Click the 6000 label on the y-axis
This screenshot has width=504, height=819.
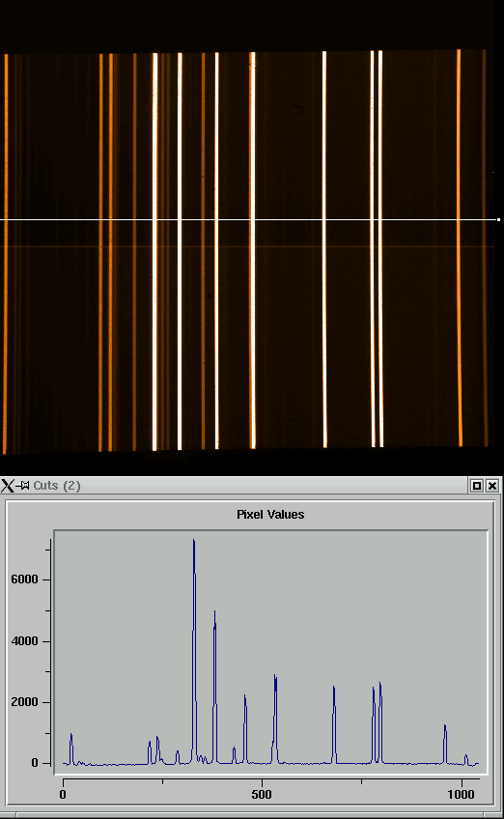[24, 579]
